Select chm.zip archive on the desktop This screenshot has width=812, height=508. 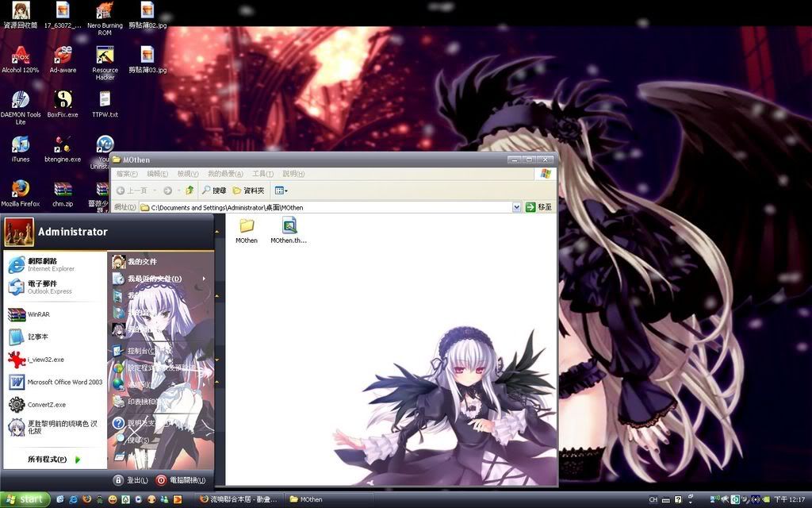63,194
